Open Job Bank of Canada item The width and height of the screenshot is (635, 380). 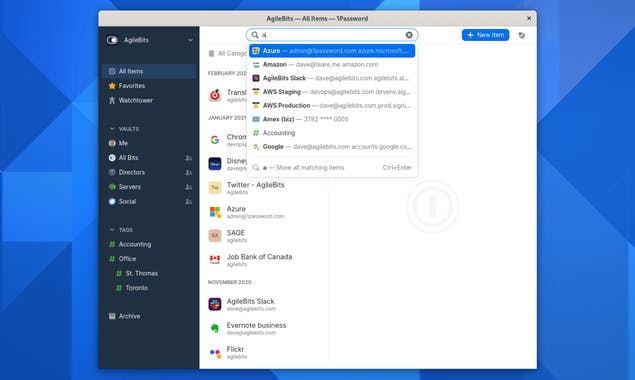[264, 260]
